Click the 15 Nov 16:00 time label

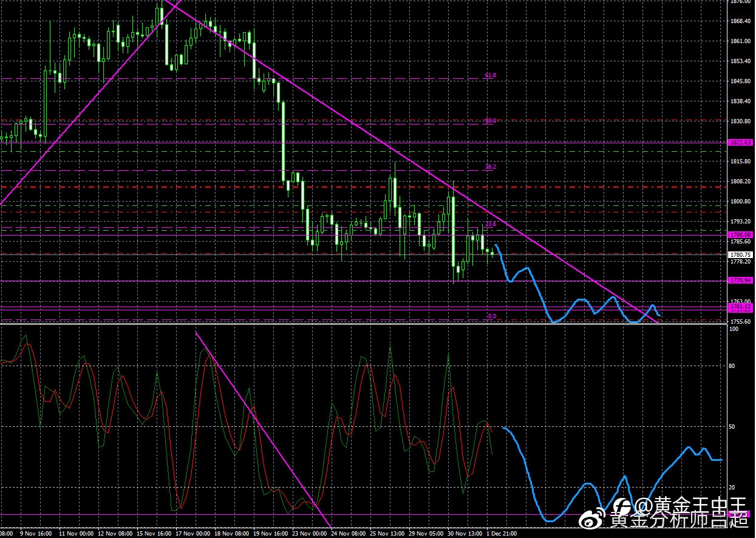point(154,534)
